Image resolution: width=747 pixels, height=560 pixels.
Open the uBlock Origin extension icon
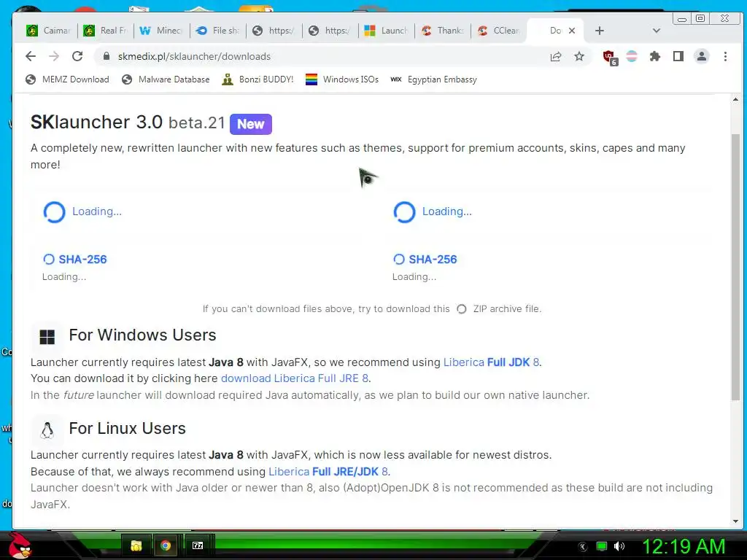click(x=610, y=58)
